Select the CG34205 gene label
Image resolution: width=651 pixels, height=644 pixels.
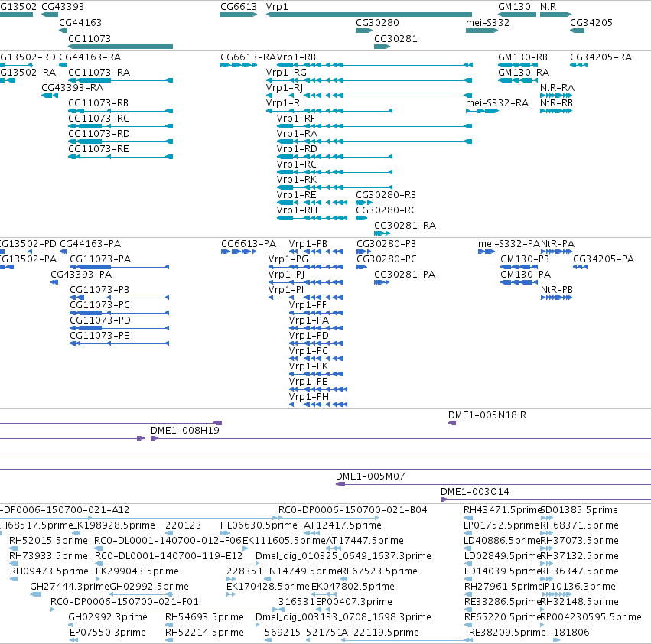(591, 22)
